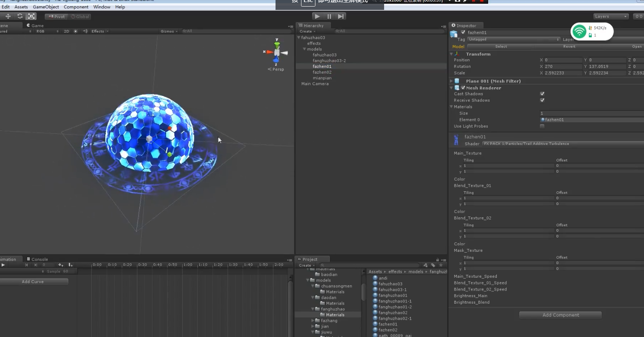
Task: Add keyframe in the Animation window
Action: click(x=61, y=265)
